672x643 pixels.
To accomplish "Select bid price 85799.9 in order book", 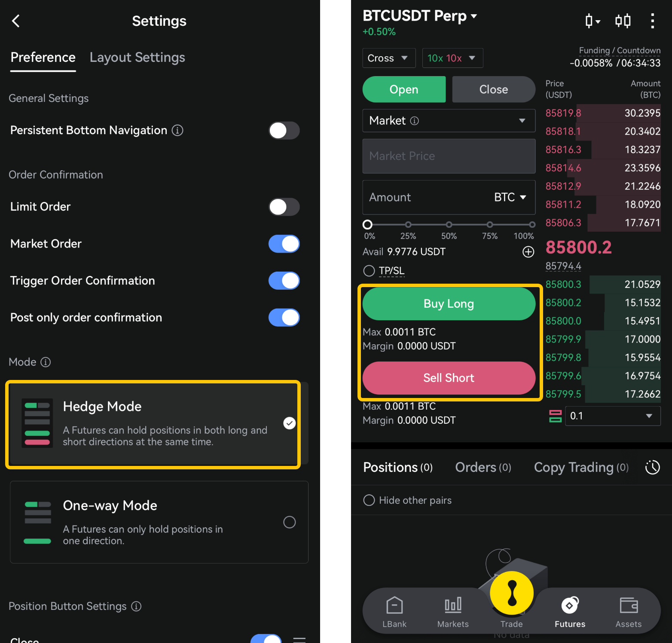I will [563, 339].
